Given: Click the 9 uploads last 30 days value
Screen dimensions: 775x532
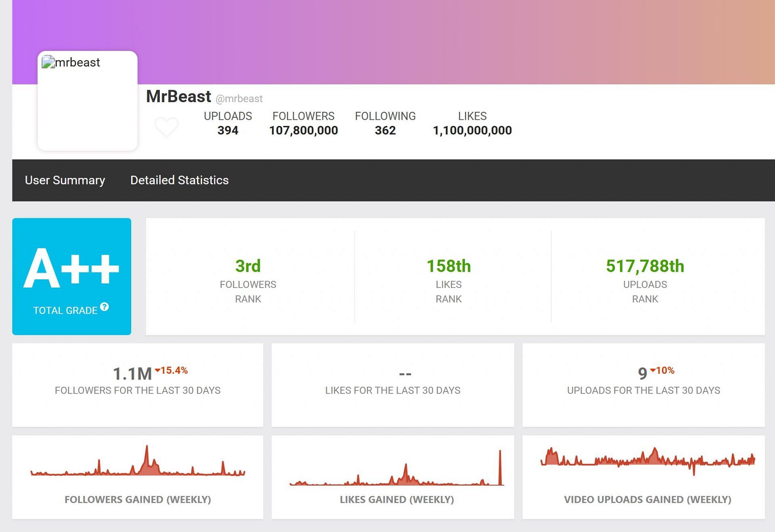Looking at the screenshot, I should pos(643,374).
